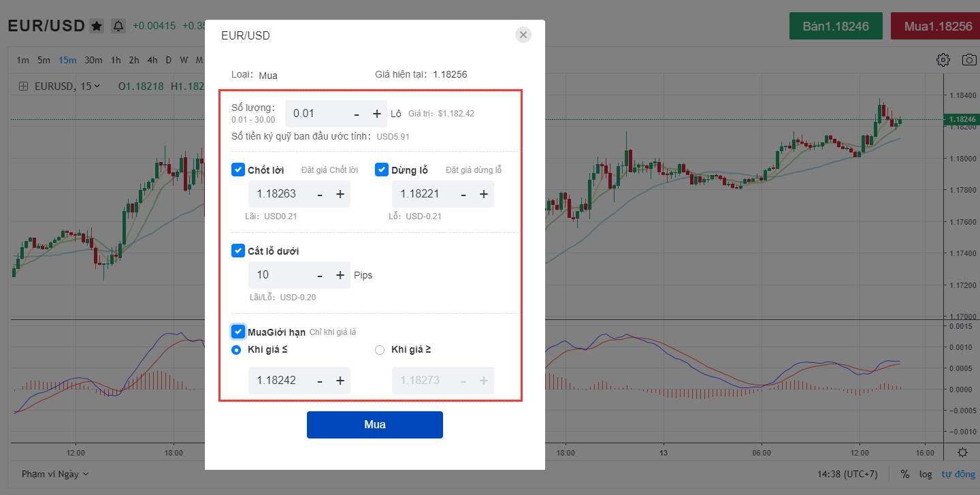This screenshot has width=980, height=495.
Task: Open the EURUSD 15 symbol dropdown
Action: [x=67, y=86]
